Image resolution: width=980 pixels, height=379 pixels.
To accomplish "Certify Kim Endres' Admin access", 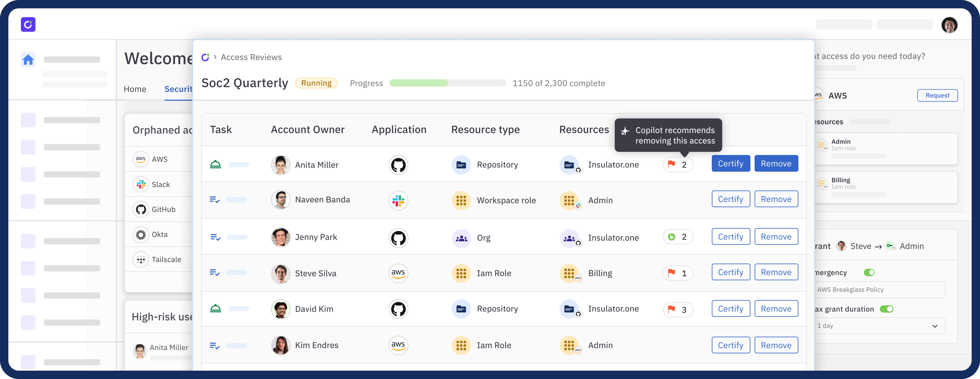I will click(731, 345).
